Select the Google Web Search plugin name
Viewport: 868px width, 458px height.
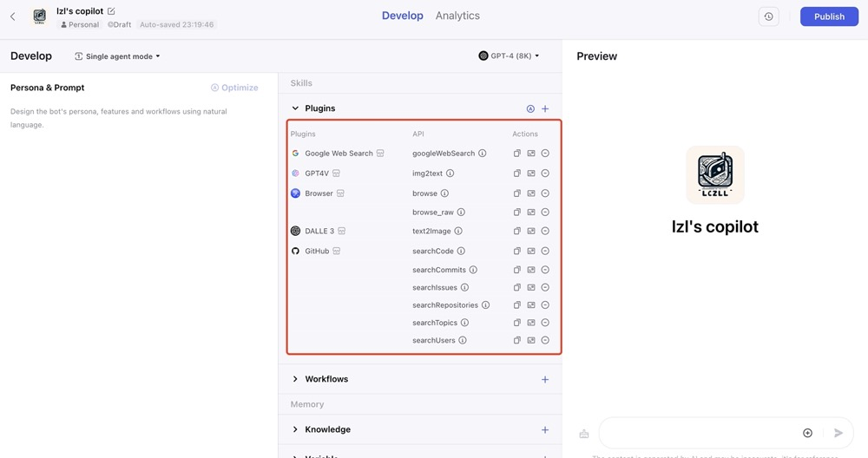coord(339,154)
